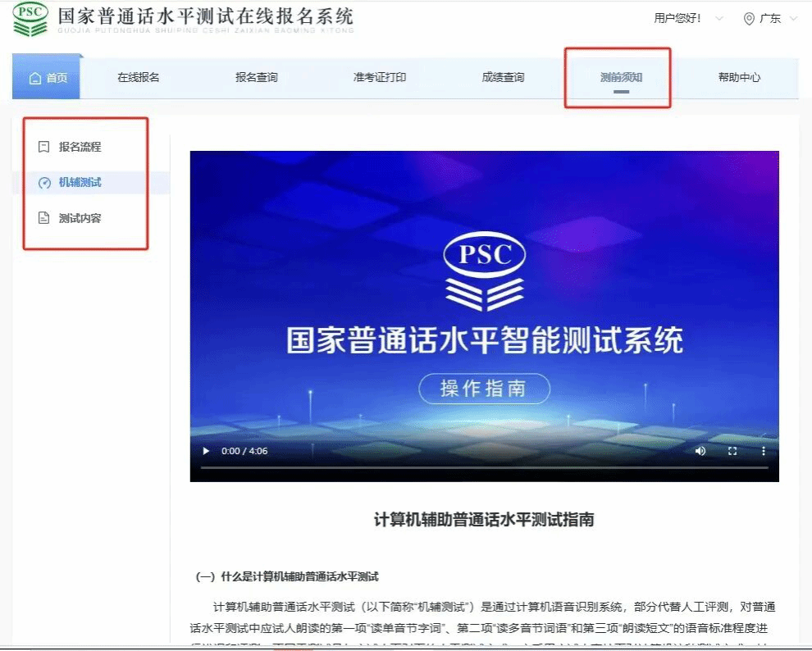The width and height of the screenshot is (812, 651).
Task: Switch to the 报名查询 tab
Action: point(256,78)
